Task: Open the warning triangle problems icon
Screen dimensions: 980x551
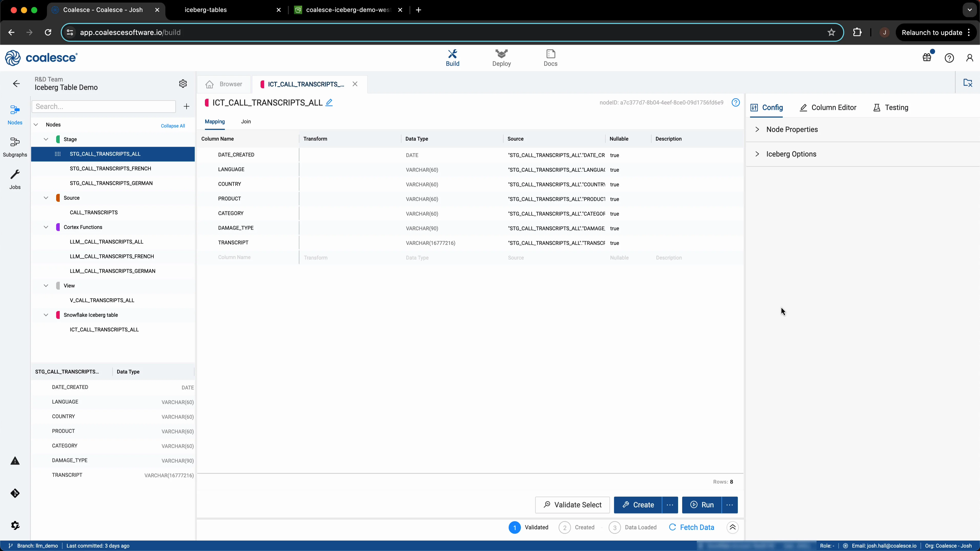Action: tap(15, 461)
